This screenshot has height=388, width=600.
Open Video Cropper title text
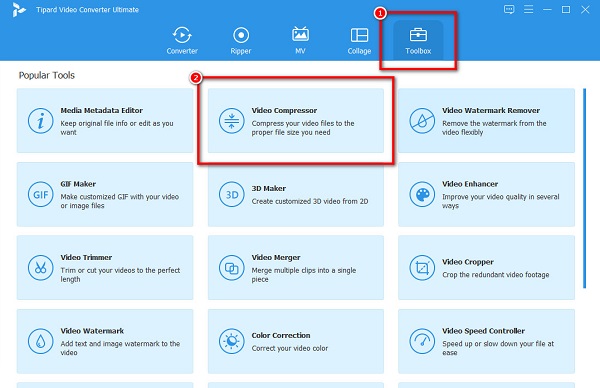pos(468,262)
